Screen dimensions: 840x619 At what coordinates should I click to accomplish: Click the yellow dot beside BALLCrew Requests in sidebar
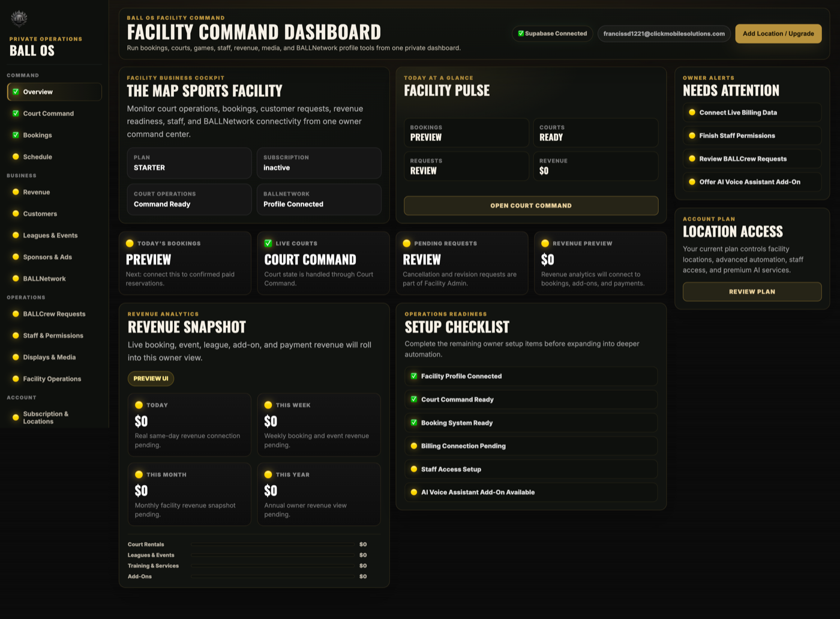click(x=16, y=314)
